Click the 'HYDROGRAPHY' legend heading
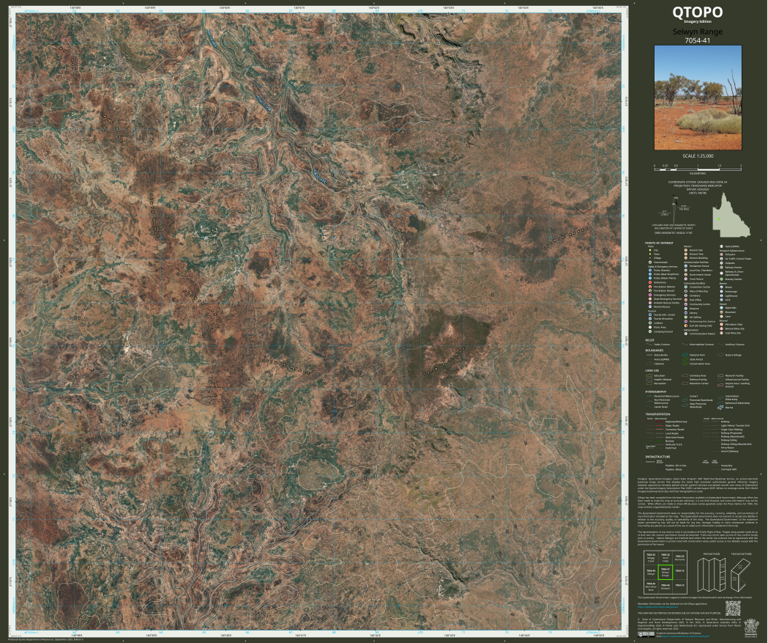768x643 pixels. click(656, 392)
